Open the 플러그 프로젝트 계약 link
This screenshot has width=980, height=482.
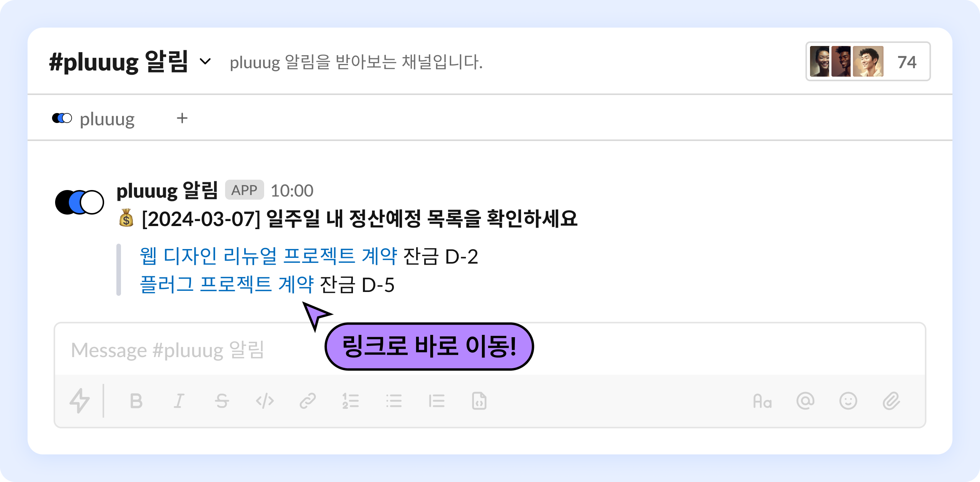point(227,284)
